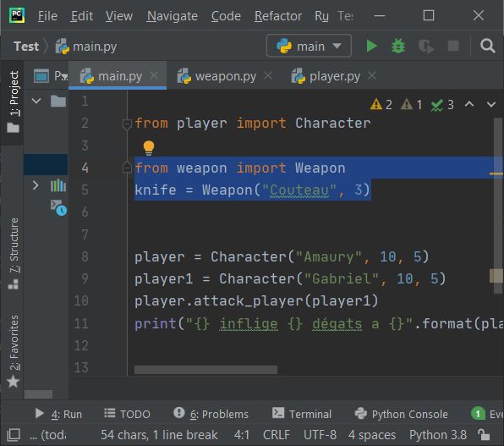Click main.py breadcrumb in navigation bar
This screenshot has width=504, height=446.
[x=86, y=47]
